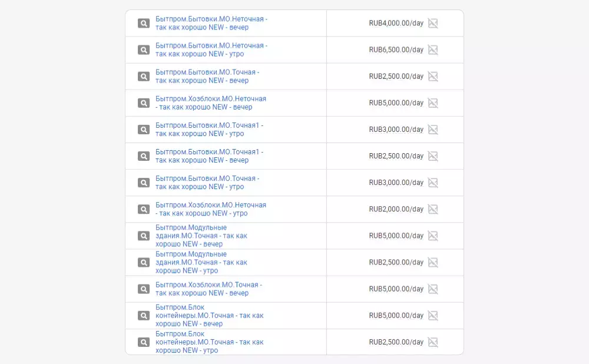Click search icon for Модульные здания вечер campaign

tap(144, 236)
